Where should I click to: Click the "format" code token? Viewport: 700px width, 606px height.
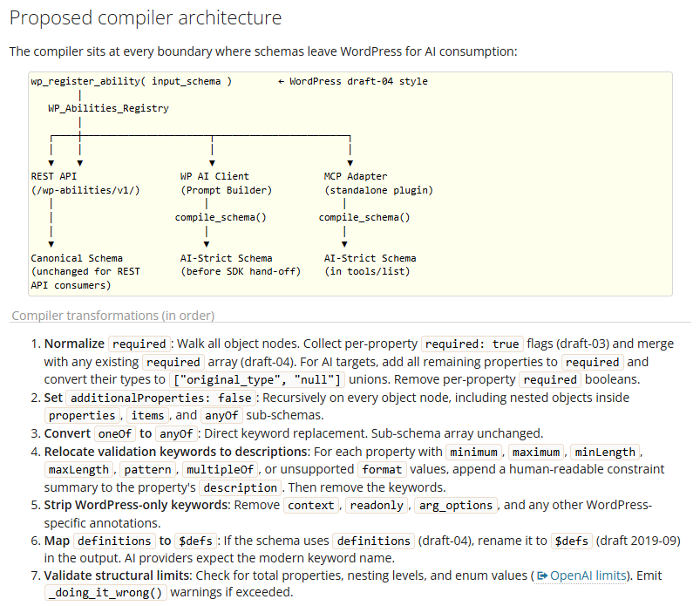tap(382, 470)
